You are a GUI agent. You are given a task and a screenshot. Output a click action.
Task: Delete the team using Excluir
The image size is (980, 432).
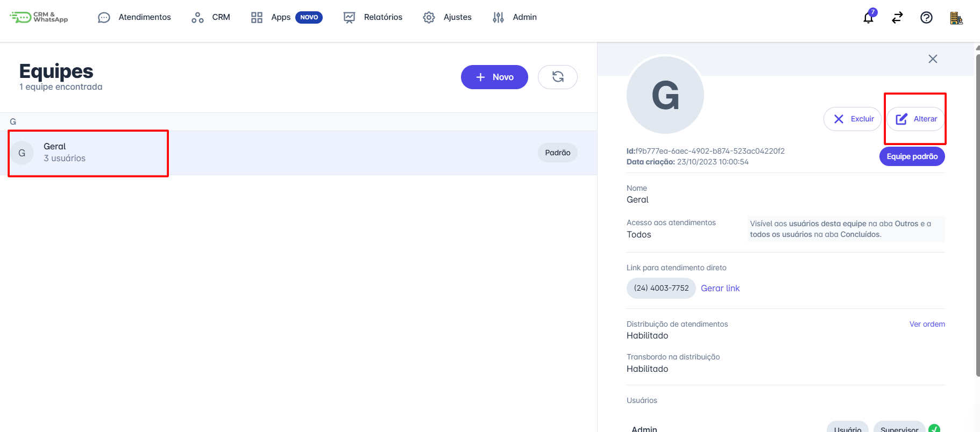pyautogui.click(x=853, y=119)
